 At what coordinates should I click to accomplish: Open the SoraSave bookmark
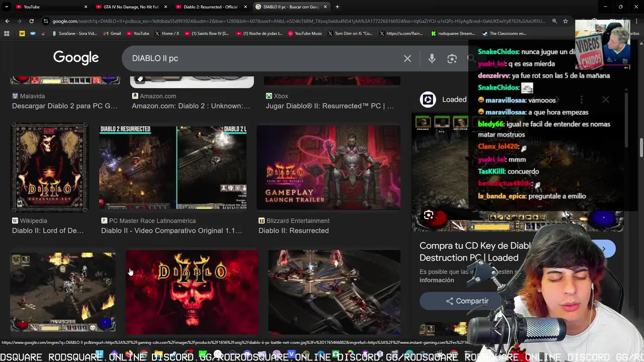pos(74,34)
